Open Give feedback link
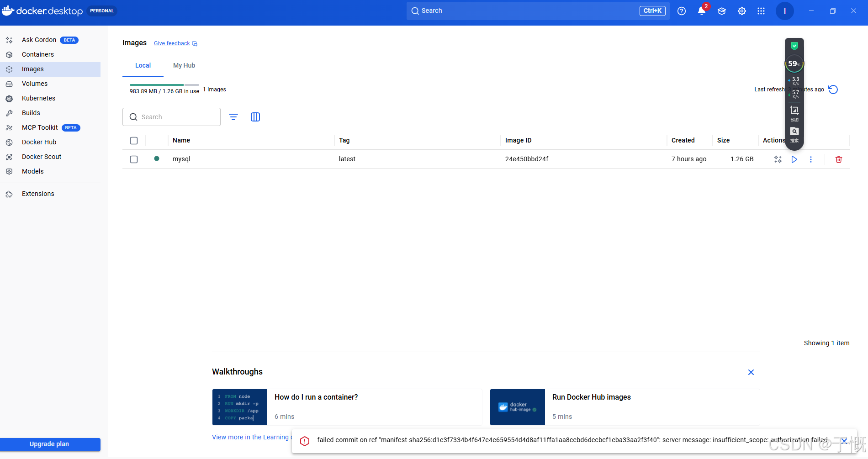Image resolution: width=868 pixels, height=459 pixels. [175, 43]
